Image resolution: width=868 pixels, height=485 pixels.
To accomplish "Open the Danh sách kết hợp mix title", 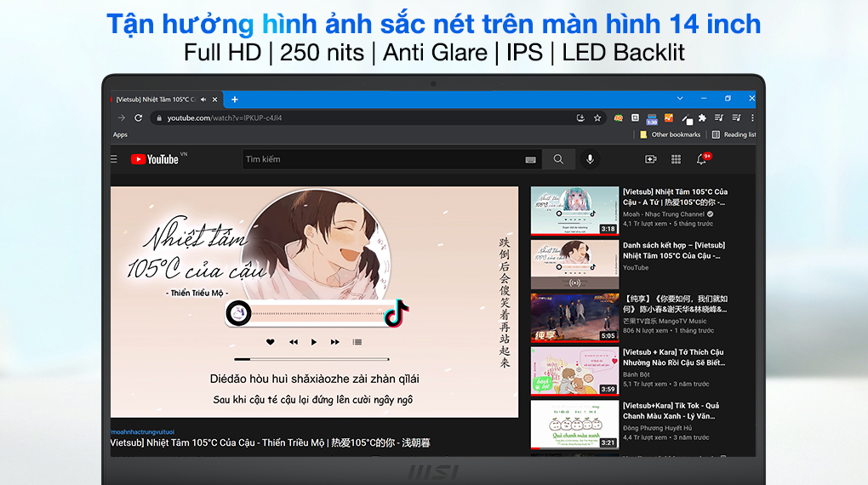I will pyautogui.click(x=674, y=250).
